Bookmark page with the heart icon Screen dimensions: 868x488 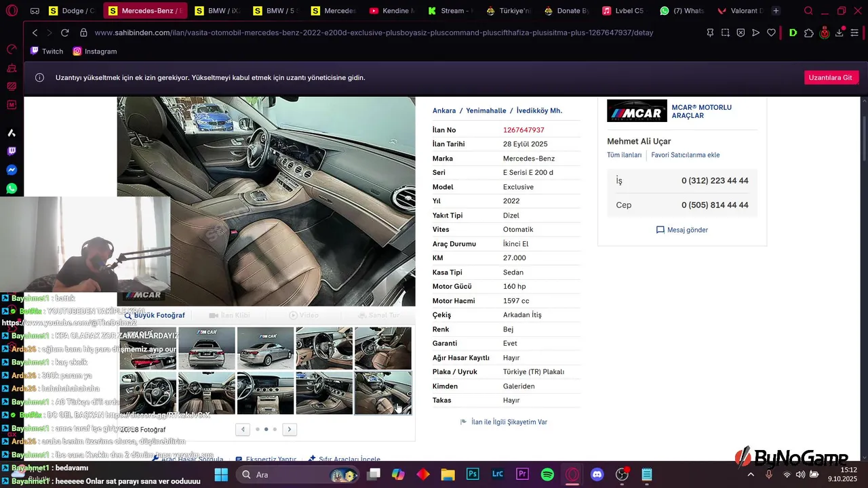coord(771,33)
